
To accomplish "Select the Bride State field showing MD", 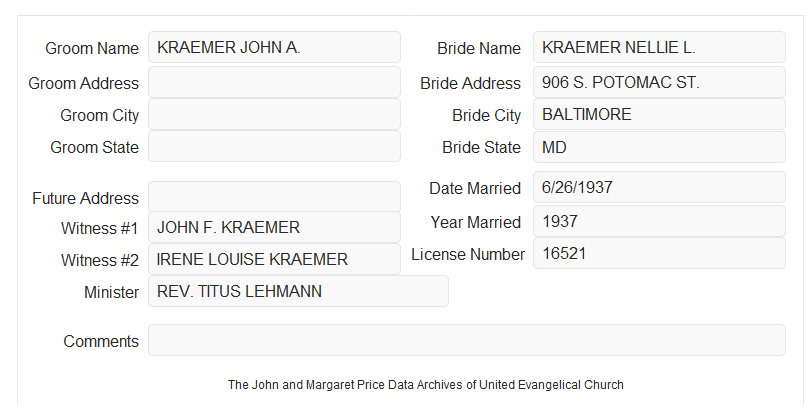I will point(659,147).
